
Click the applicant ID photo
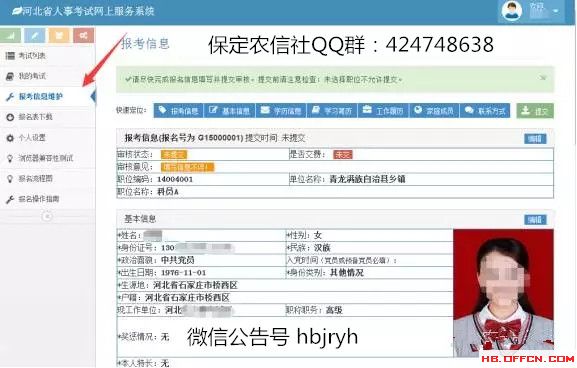pos(503,293)
